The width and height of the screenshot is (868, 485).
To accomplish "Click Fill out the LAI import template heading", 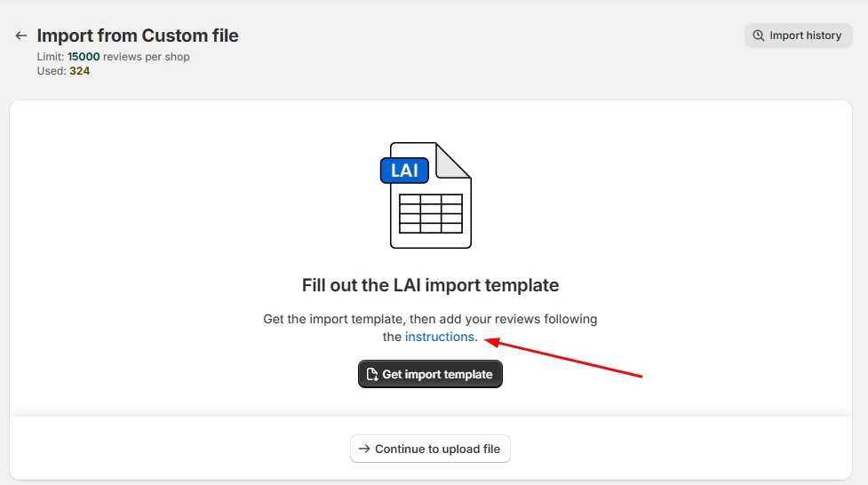I will pyautogui.click(x=430, y=285).
